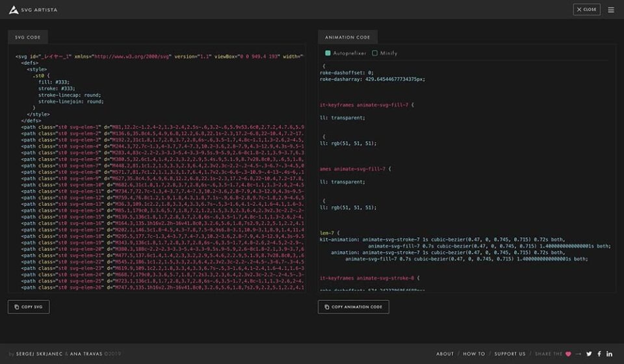Open the How To page
This screenshot has height=364, width=624.
(x=474, y=354)
